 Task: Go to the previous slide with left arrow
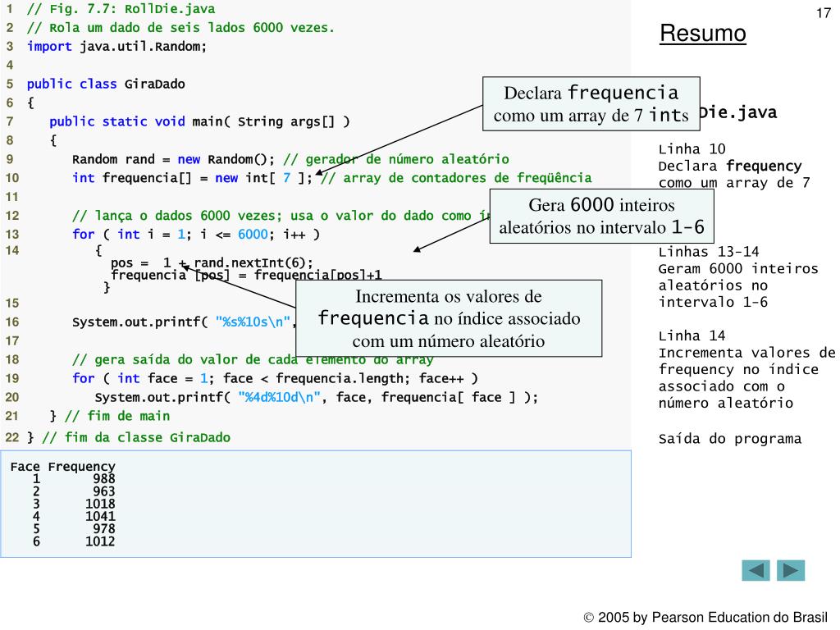pos(756,571)
